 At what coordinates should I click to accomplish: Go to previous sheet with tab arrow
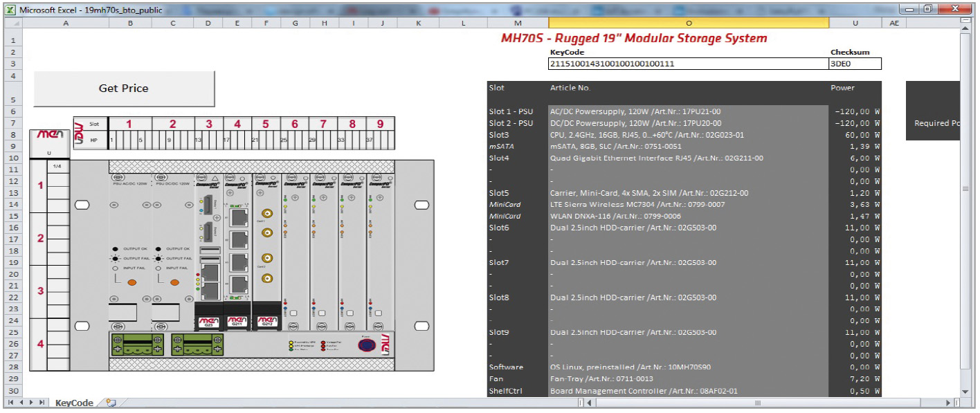[21, 403]
